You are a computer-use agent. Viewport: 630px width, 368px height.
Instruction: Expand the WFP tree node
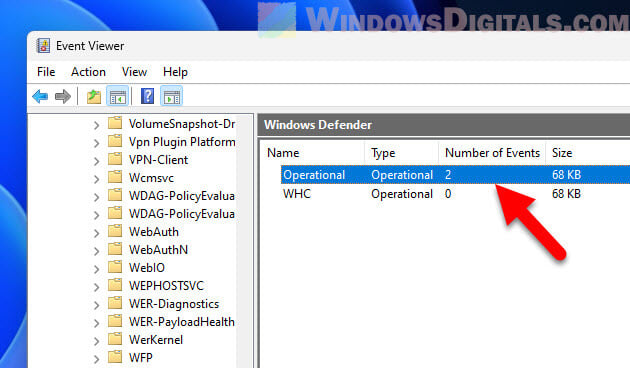[x=96, y=359]
